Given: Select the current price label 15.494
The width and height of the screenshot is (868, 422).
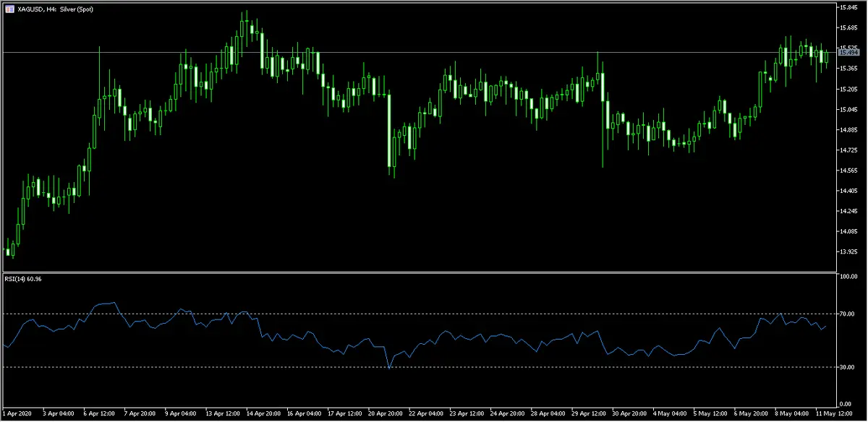Looking at the screenshot, I should coord(848,53).
